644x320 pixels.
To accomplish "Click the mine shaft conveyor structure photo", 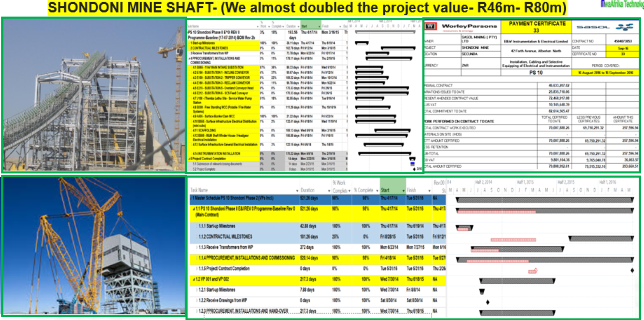I will (94, 95).
